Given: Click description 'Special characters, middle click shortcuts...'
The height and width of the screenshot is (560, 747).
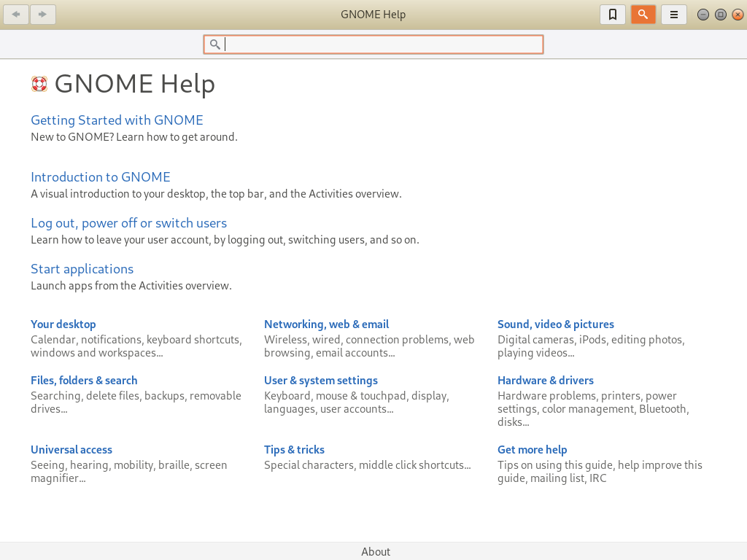Looking at the screenshot, I should [x=368, y=465].
